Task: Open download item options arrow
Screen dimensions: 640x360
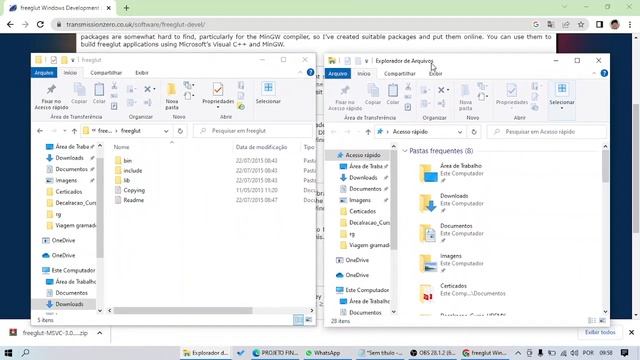Action: click(100, 333)
